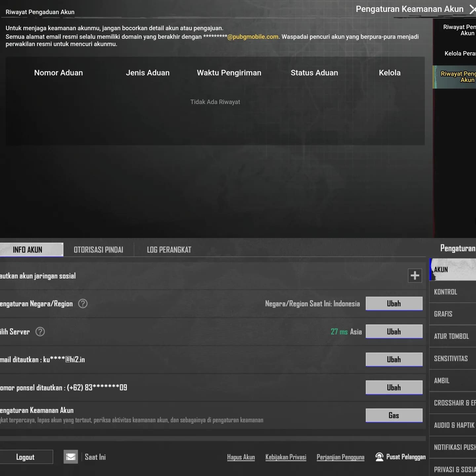This screenshot has height=476, width=476.
Task: Open SENSITIVITAS settings category
Action: [453, 358]
